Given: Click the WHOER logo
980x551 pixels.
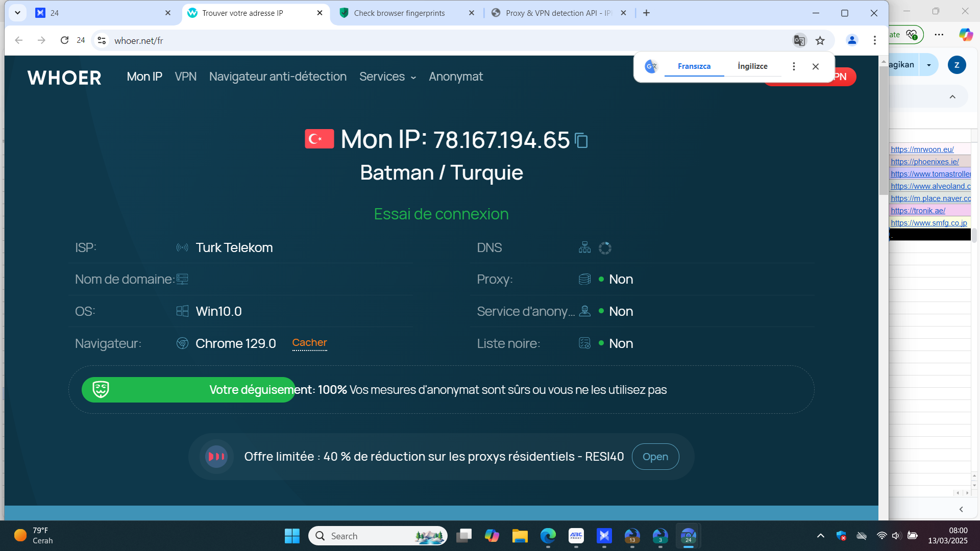Looking at the screenshot, I should 64,78.
